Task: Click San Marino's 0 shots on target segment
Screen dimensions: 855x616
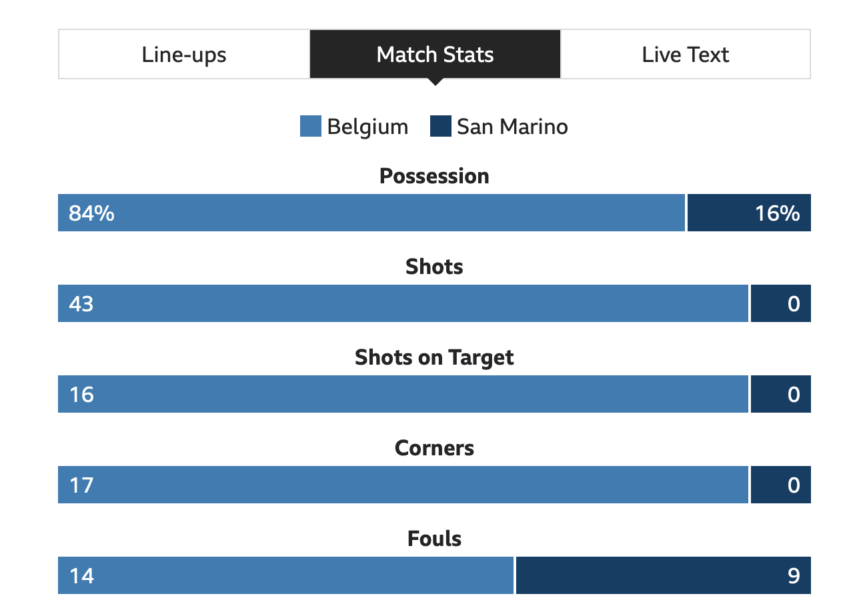Action: coord(781,394)
